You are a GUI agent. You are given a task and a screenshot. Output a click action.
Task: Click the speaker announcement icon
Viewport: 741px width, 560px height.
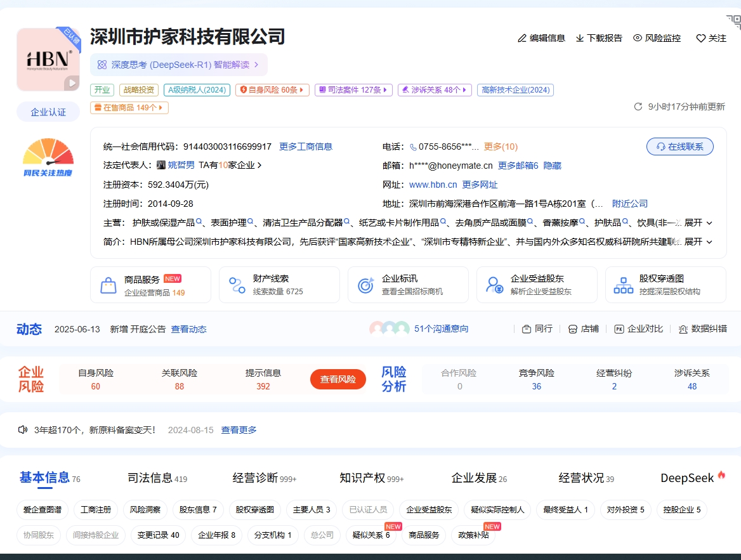click(x=23, y=429)
